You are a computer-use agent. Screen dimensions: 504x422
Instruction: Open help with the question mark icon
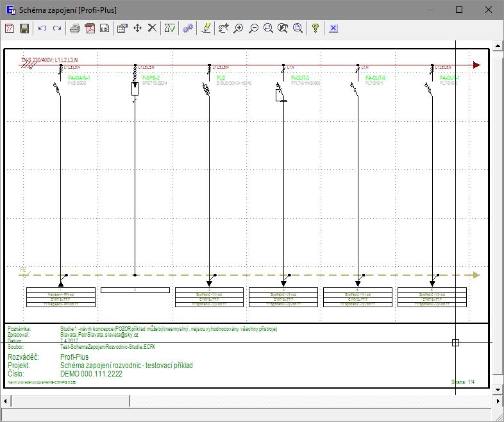(315, 28)
